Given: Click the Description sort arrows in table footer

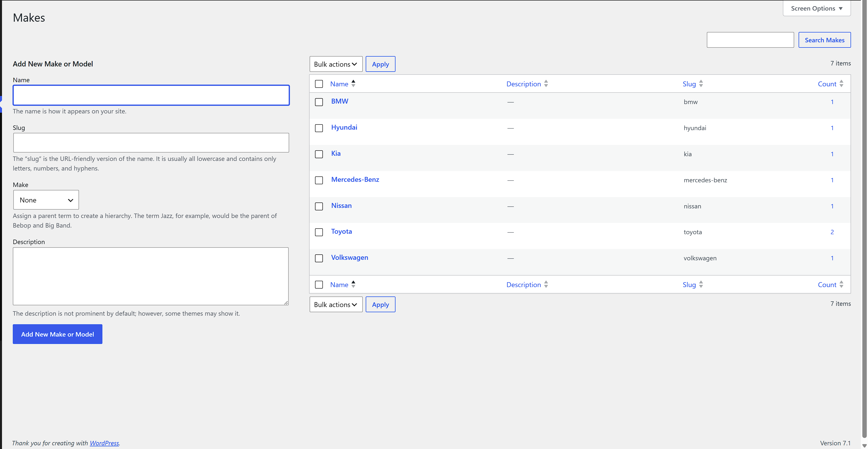Looking at the screenshot, I should (546, 284).
